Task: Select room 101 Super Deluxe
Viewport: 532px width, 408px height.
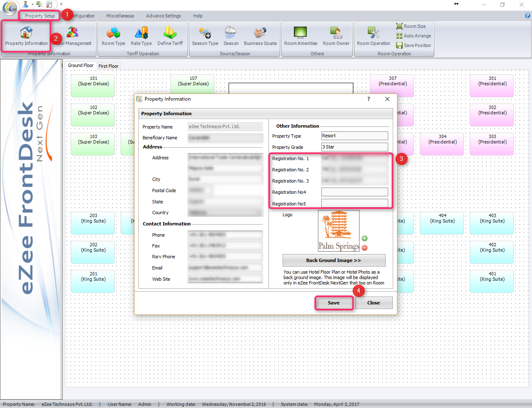Action: click(x=93, y=86)
